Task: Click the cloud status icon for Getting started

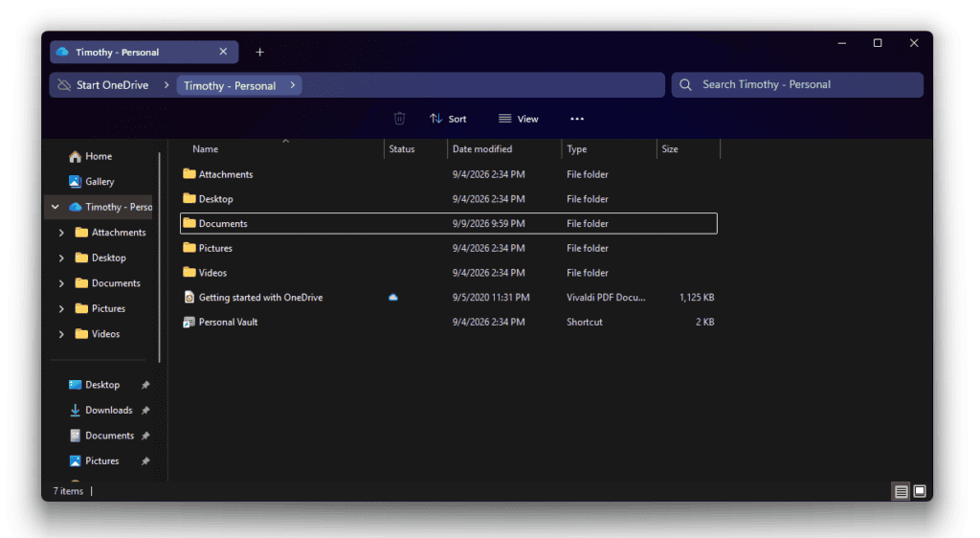Action: coord(393,298)
